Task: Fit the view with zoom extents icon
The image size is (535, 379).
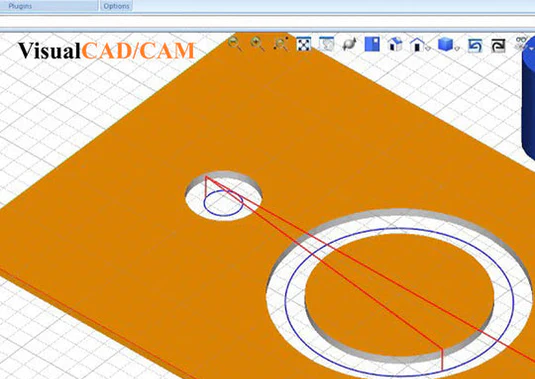Action: click(304, 44)
